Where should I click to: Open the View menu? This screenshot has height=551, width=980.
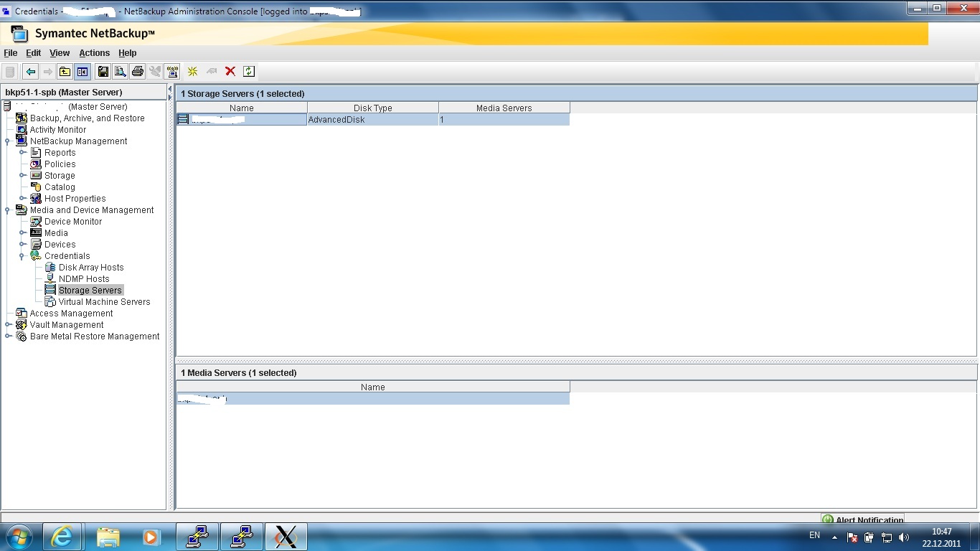click(60, 53)
